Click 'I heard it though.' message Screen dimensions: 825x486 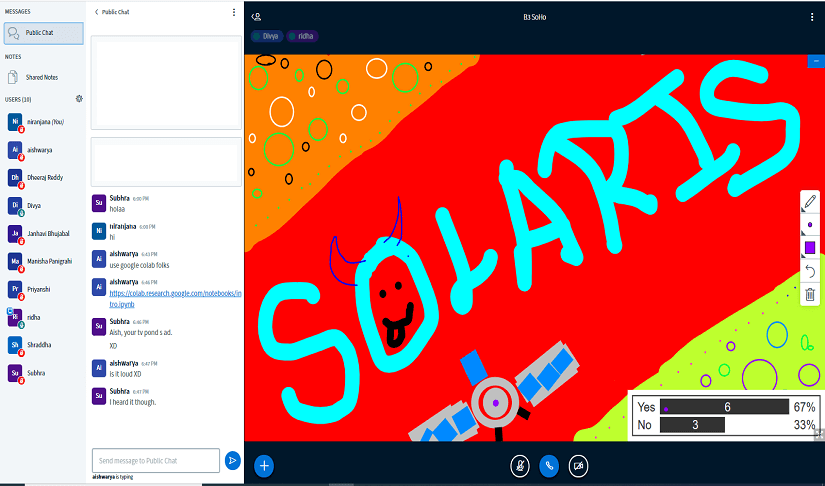[133, 402]
